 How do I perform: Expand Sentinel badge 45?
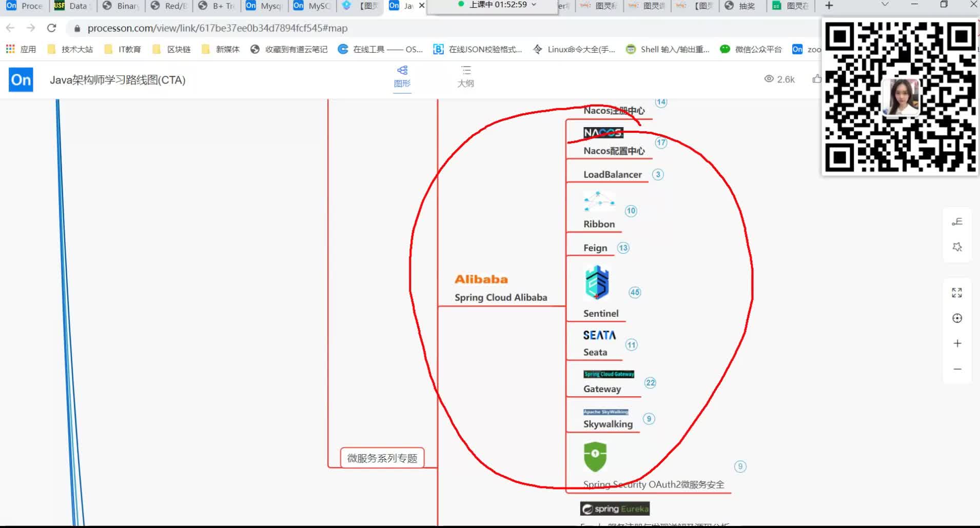(635, 292)
